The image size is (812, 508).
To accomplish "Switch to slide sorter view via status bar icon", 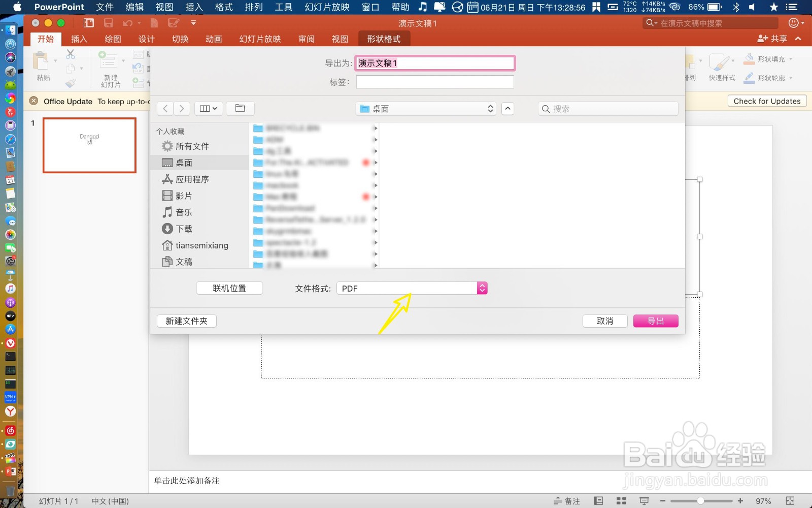I will [x=621, y=501].
